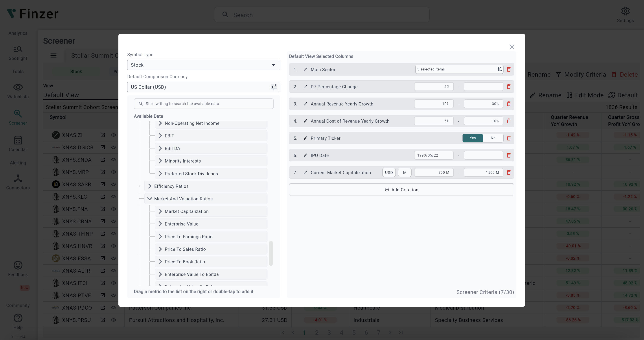Toggle watch eye for XNAS.ZI
Screen dimensions: 644x340
114,135
